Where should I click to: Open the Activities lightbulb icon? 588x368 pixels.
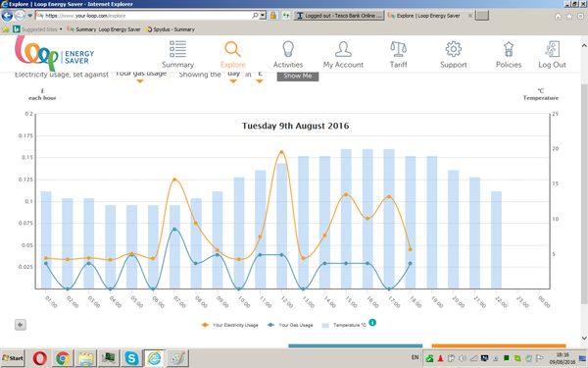287,49
